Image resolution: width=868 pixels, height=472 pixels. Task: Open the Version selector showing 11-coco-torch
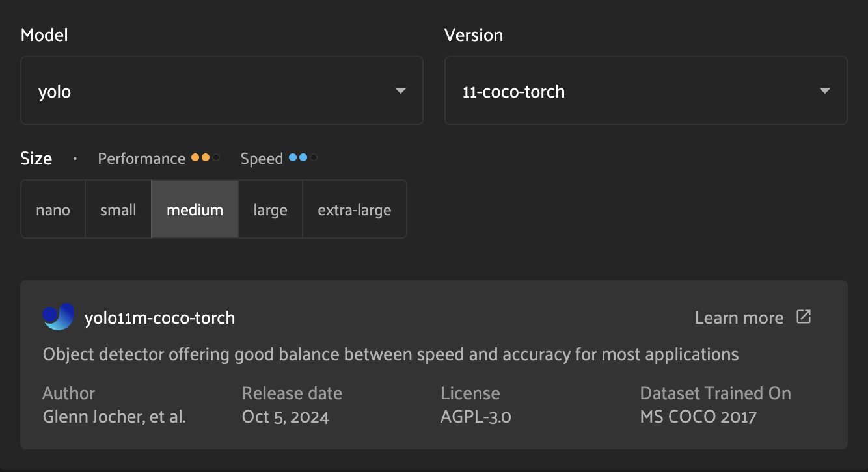pos(645,91)
